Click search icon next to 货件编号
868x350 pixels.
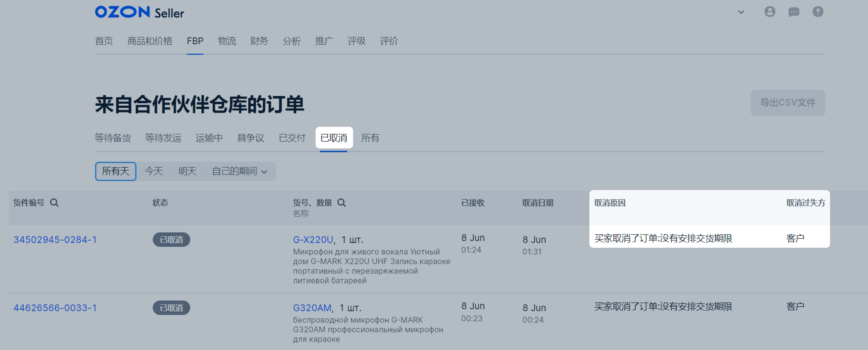(54, 203)
